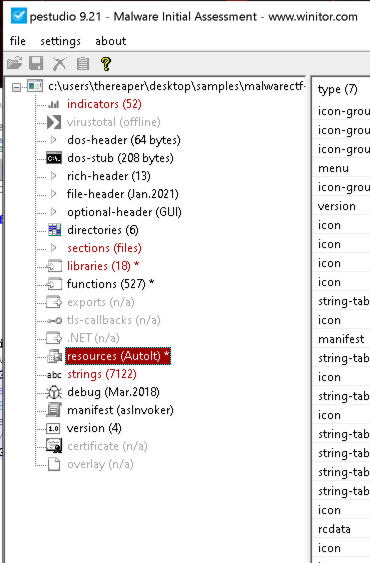Click the executable file icon at tree root
Screen dimensions: 370x563
(35, 86)
